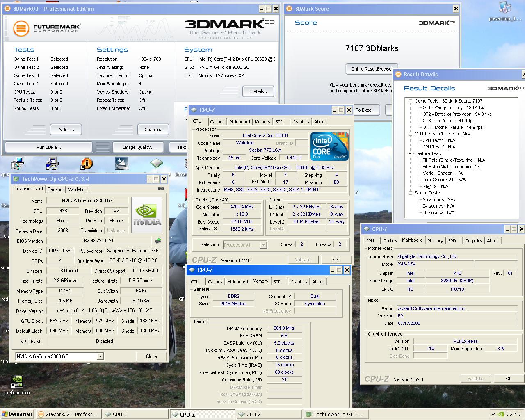The image size is (525, 420).
Task: Click the GPU-Z title bar icon
Action: click(x=16, y=179)
